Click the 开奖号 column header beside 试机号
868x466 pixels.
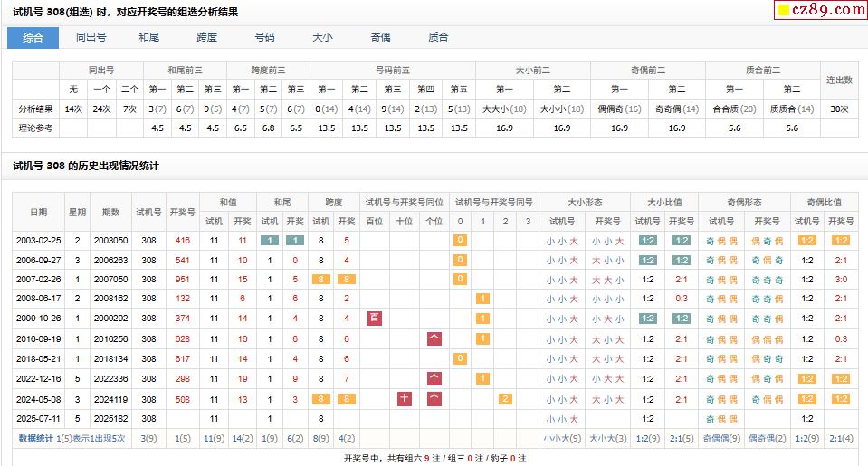183,212
